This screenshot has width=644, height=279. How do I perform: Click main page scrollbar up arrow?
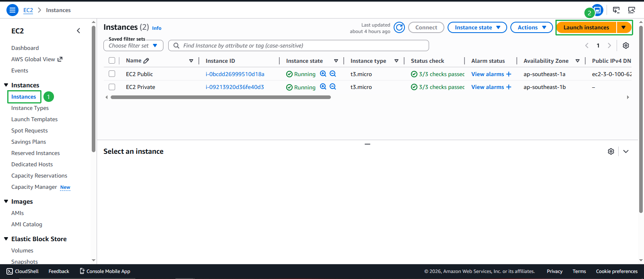pyautogui.click(x=641, y=22)
